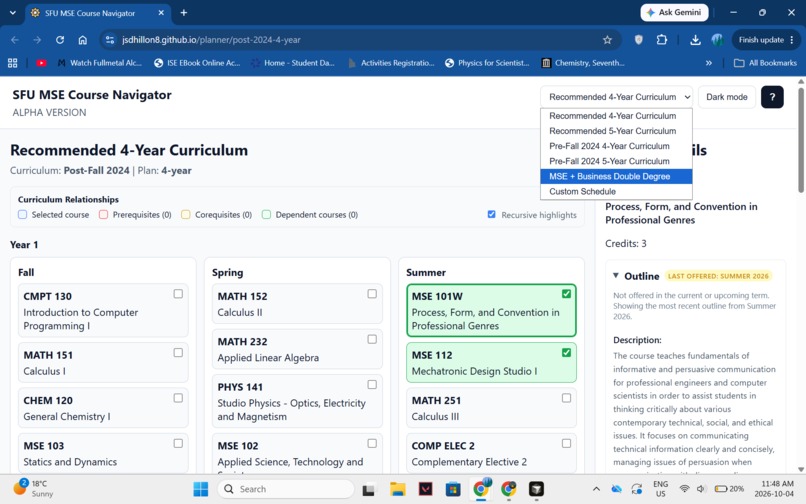Viewport: 806px width, 504px height.
Task: Click the Ask Gemini button
Action: (x=674, y=12)
